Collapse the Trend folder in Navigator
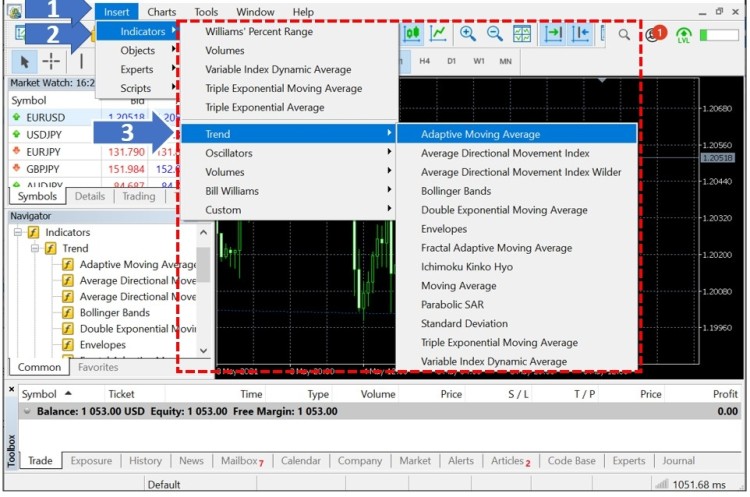The image size is (750, 497). 36,248
